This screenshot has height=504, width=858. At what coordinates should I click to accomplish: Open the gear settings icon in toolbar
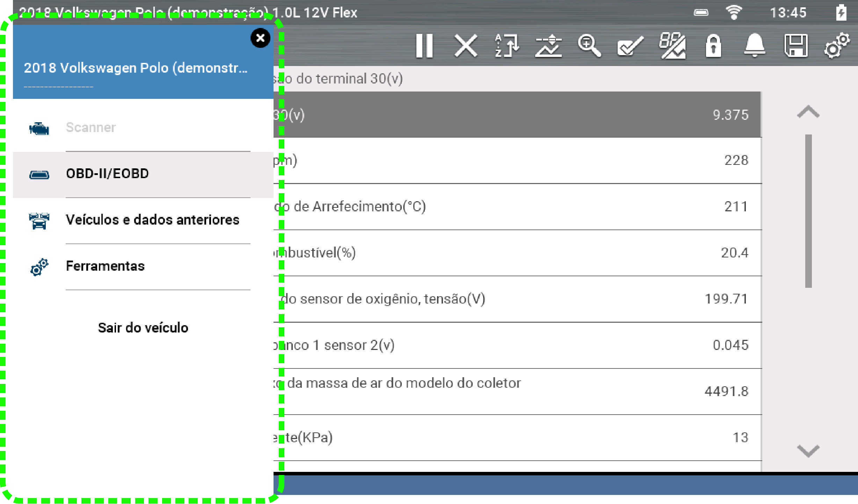pos(837,46)
